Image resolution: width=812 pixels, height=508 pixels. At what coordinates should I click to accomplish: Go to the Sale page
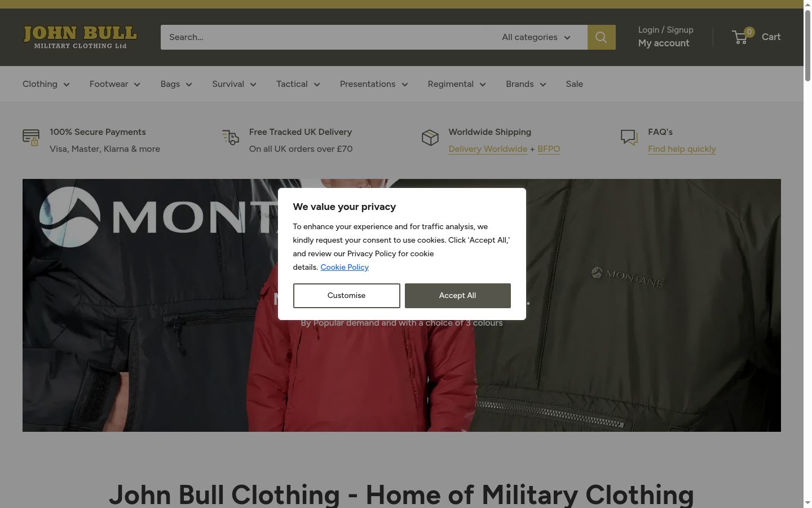pos(575,84)
